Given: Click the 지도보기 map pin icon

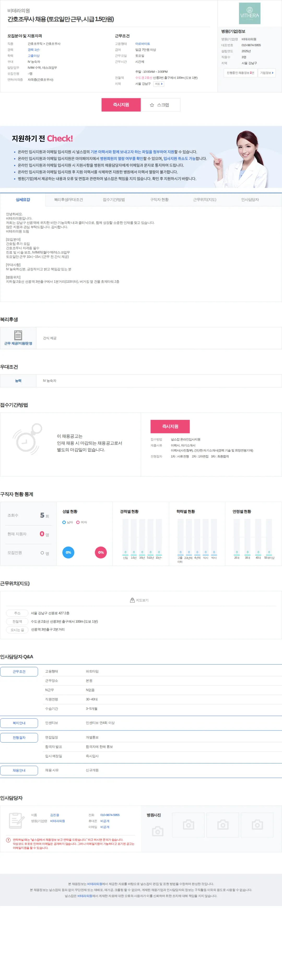Looking at the screenshot, I should pos(132,600).
